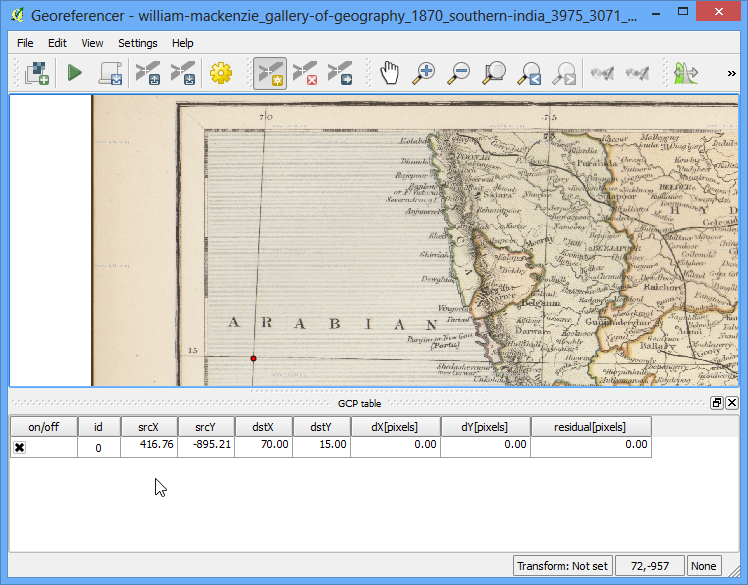Float the GCP table panel
This screenshot has width=748, height=585.
[x=717, y=403]
